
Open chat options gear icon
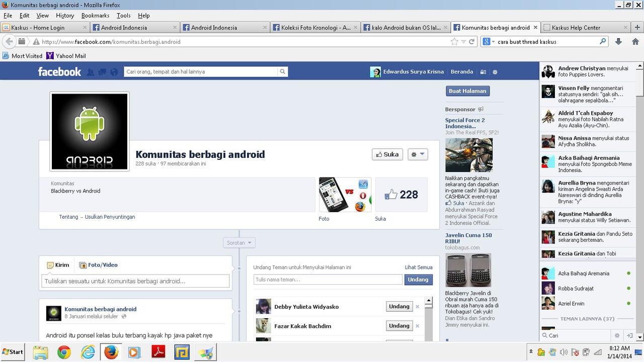(x=617, y=335)
